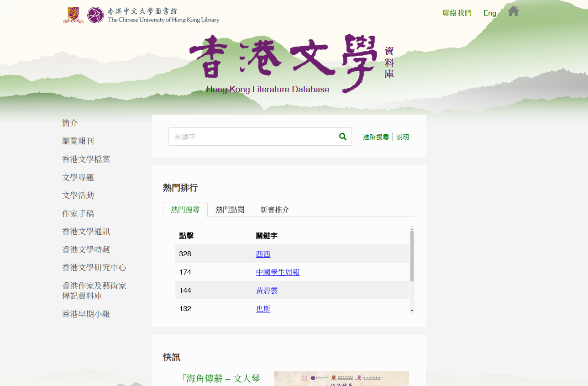Screen dimensions: 588x386
Task: Open 瀏覽報刊 in the sidebar
Action: point(78,141)
